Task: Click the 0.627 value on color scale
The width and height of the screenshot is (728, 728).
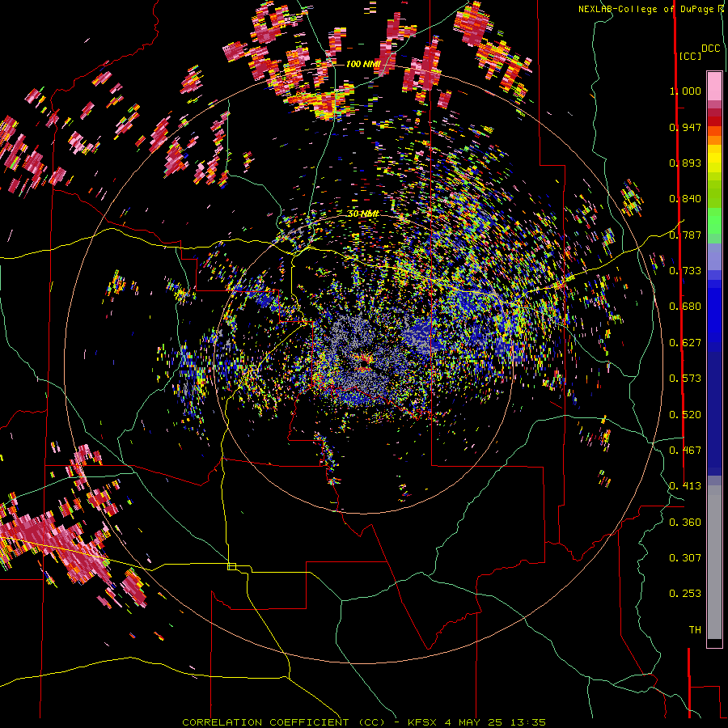Action: (x=685, y=343)
